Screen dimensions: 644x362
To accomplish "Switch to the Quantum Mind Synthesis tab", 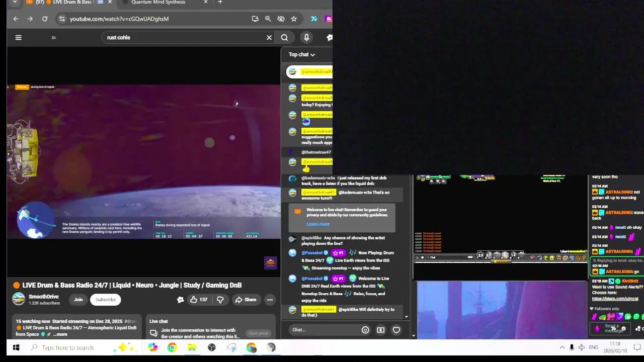I will pos(158,3).
